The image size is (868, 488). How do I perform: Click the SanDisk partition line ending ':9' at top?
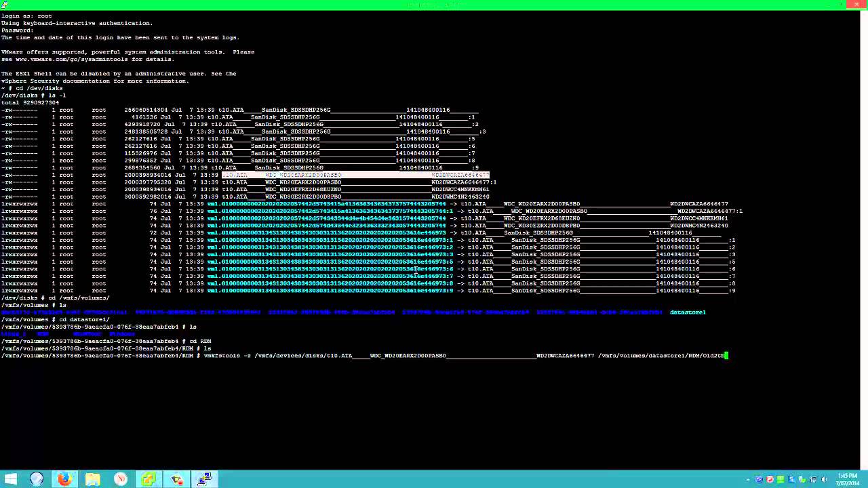pos(240,167)
